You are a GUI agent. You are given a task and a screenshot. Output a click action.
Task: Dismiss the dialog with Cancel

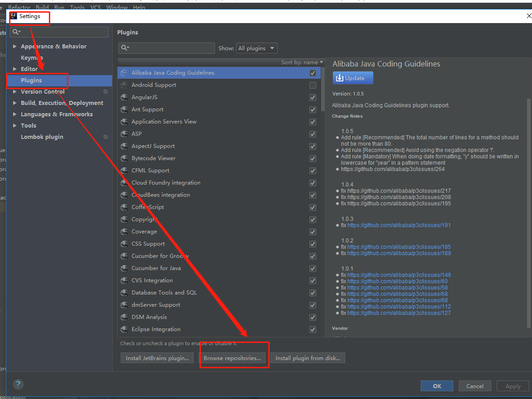pos(475,386)
